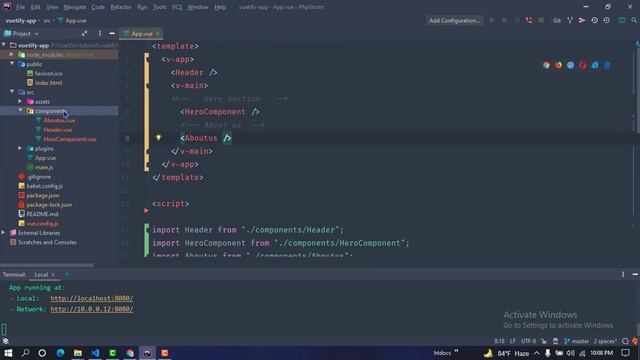Image resolution: width=640 pixels, height=360 pixels.
Task: Open in Safari browser icon in editor
Action: (x=571, y=65)
